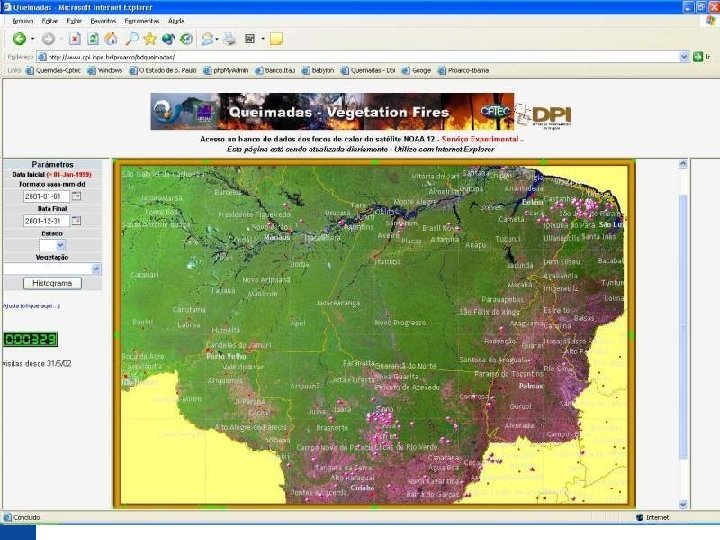
Task: Open the address bar URL dropdown
Action: tap(684, 56)
